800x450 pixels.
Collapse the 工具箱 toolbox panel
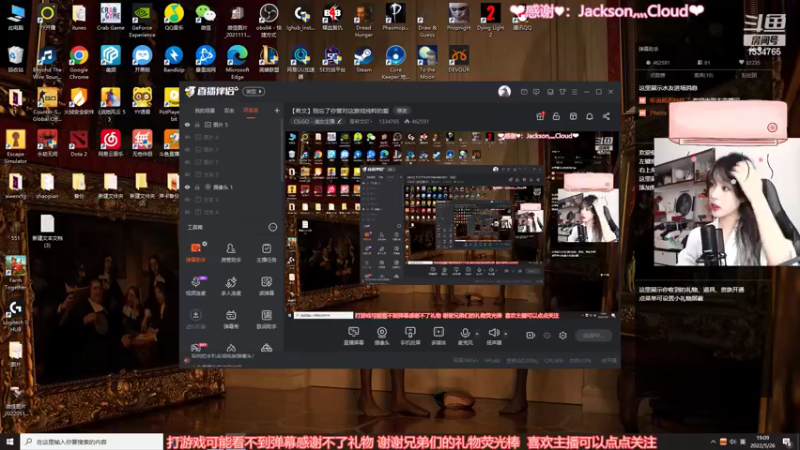tap(273, 227)
